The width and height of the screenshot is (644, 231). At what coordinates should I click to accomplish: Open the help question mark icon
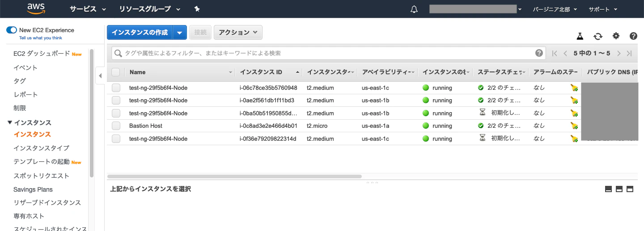(633, 36)
